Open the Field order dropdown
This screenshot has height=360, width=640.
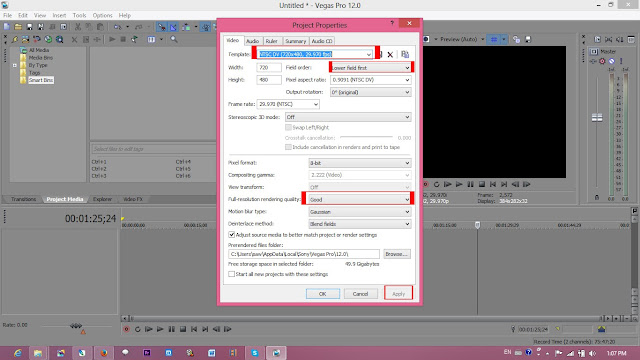407,68
